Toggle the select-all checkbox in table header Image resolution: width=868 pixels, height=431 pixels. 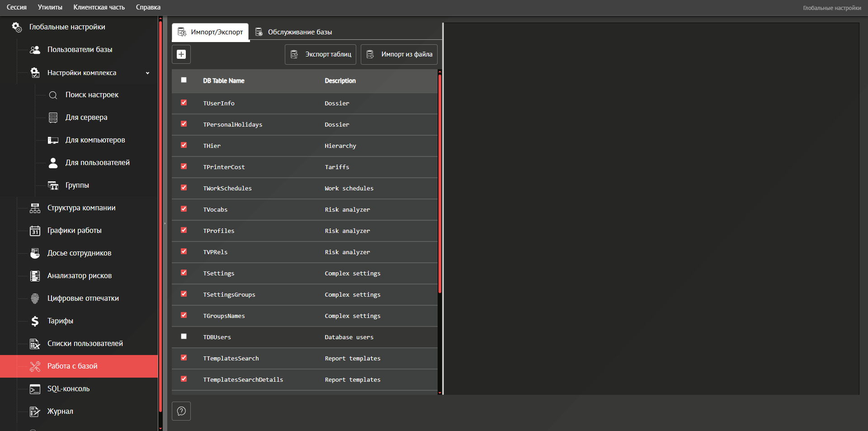click(184, 80)
